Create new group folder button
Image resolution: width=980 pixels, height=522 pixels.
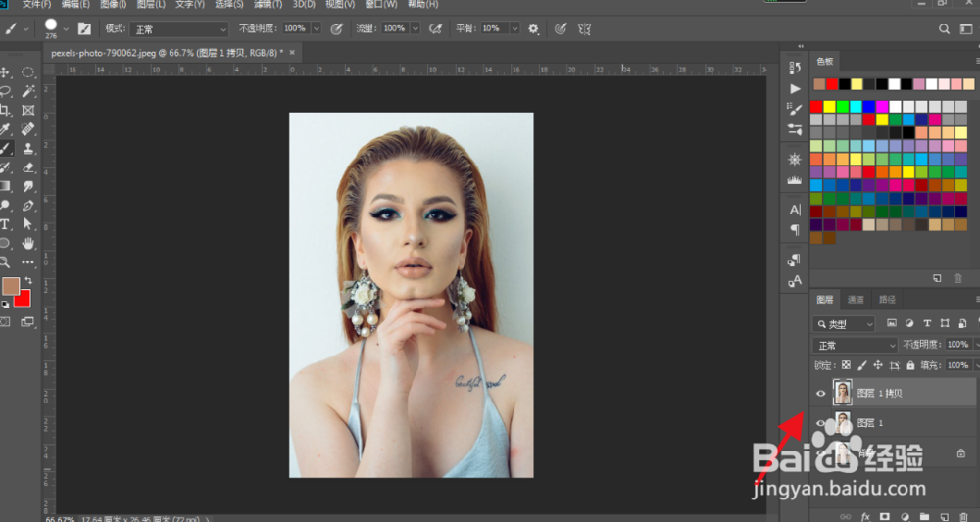point(924,517)
